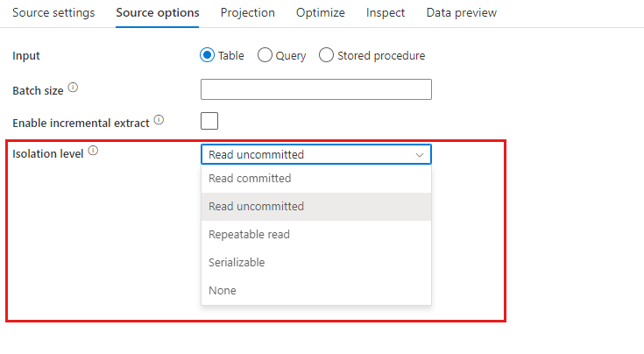644x354 pixels.
Task: Click the Batch size info icon
Action: [73, 88]
